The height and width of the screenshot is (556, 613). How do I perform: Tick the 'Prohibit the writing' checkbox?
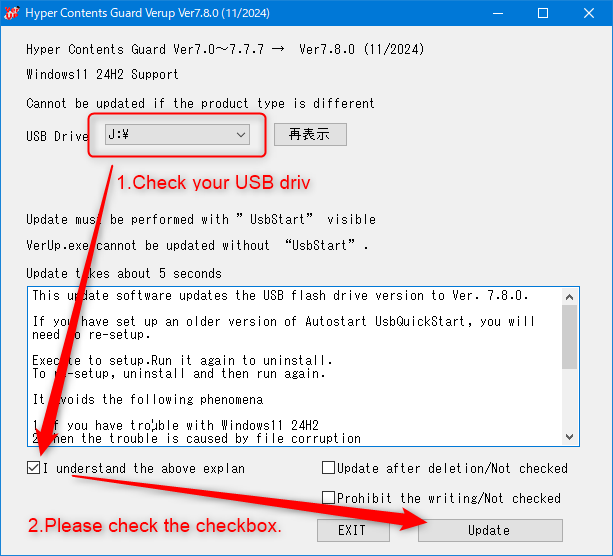329,498
